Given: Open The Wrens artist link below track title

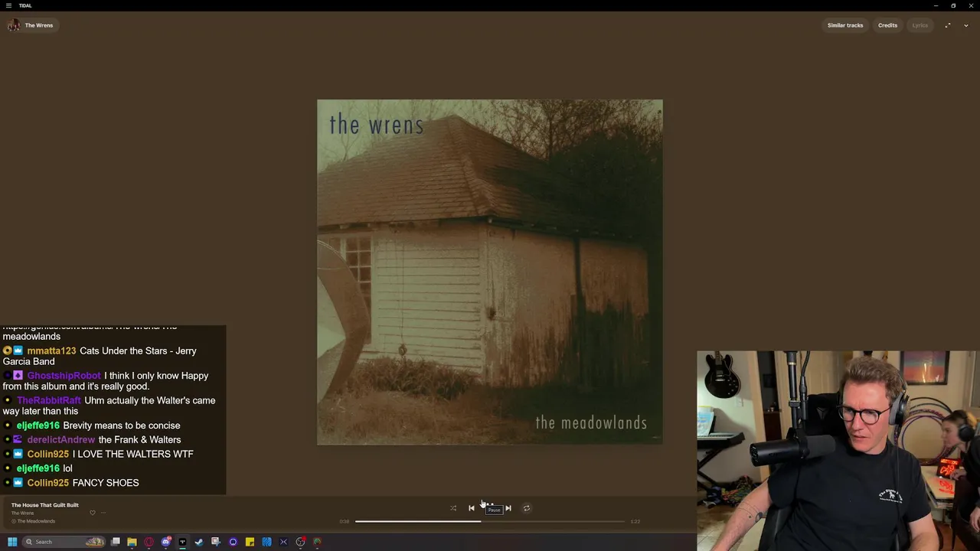Looking at the screenshot, I should 22,513.
